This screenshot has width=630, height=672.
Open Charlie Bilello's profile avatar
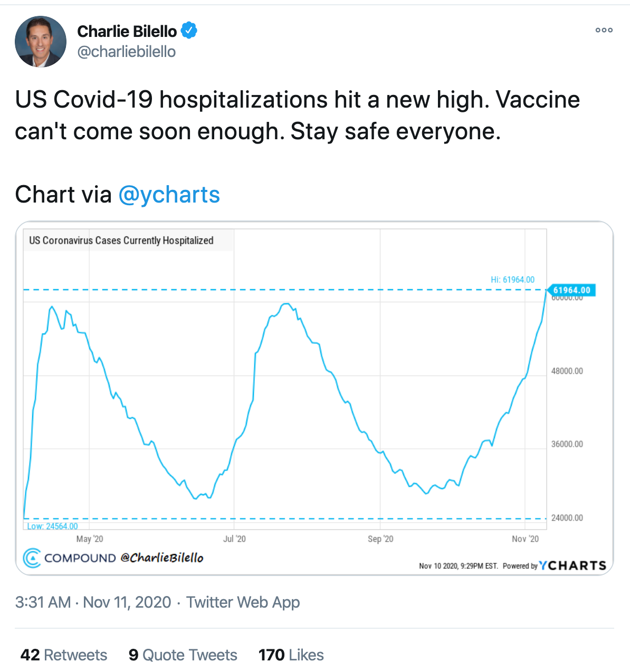(x=41, y=42)
